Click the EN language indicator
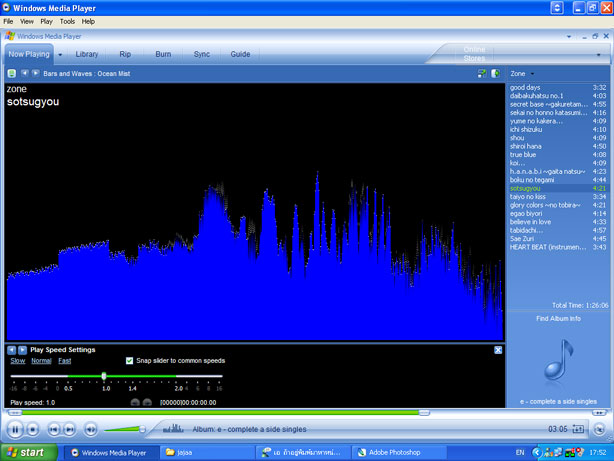The image size is (614, 461). pyautogui.click(x=520, y=452)
